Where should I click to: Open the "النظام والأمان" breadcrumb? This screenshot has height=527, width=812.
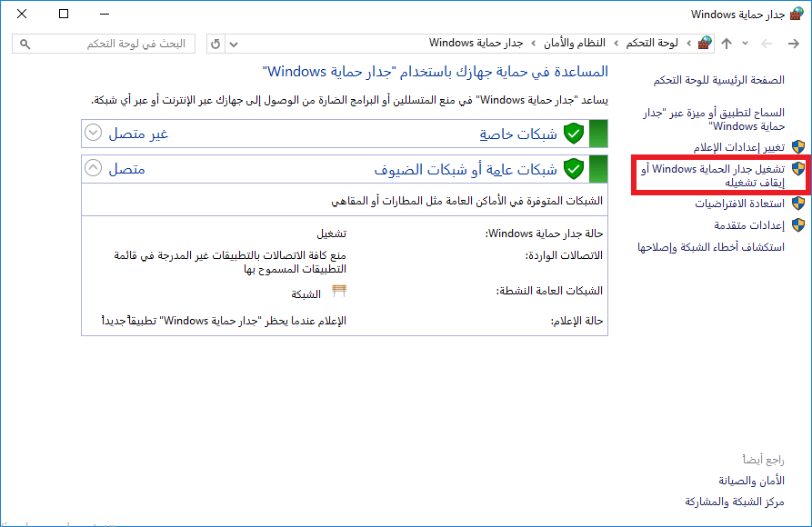coord(575,43)
